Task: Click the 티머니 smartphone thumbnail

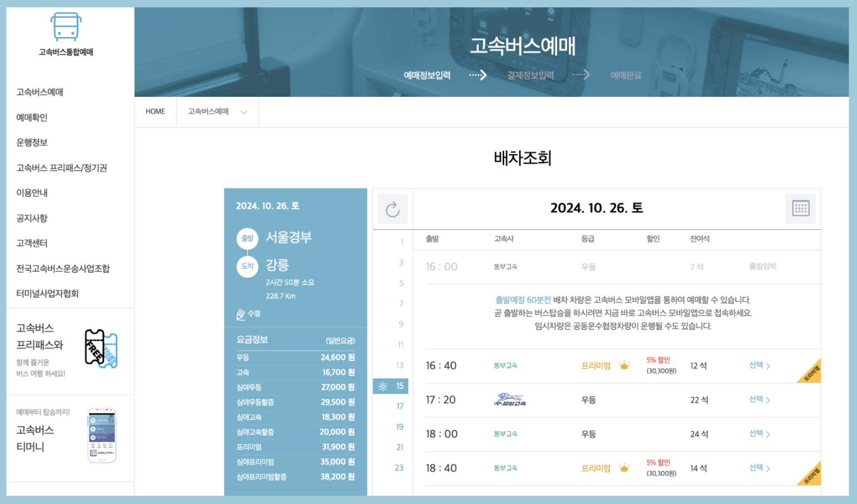Action: (x=101, y=435)
